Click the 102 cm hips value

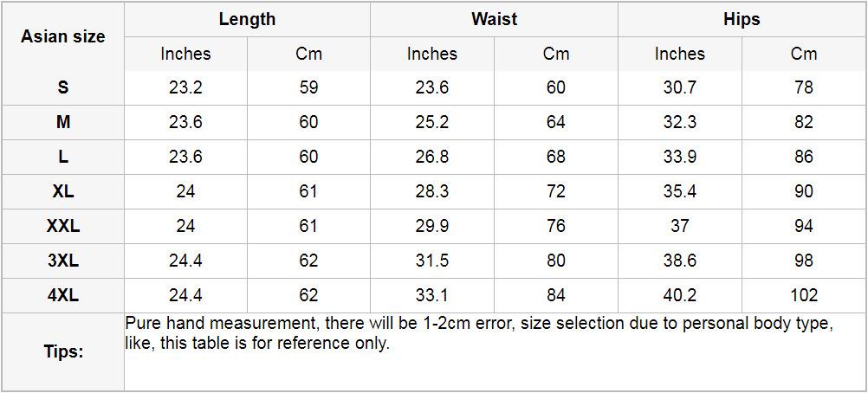click(x=804, y=295)
